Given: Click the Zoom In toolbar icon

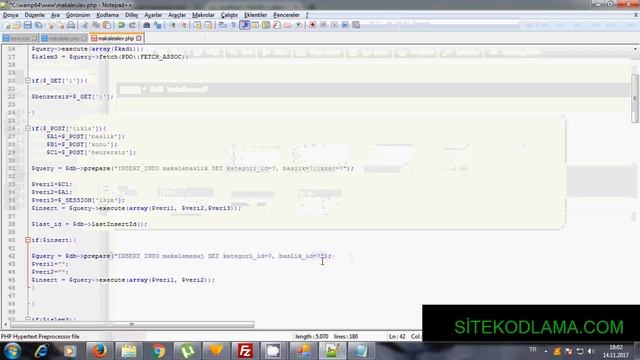Looking at the screenshot, I should (x=173, y=25).
